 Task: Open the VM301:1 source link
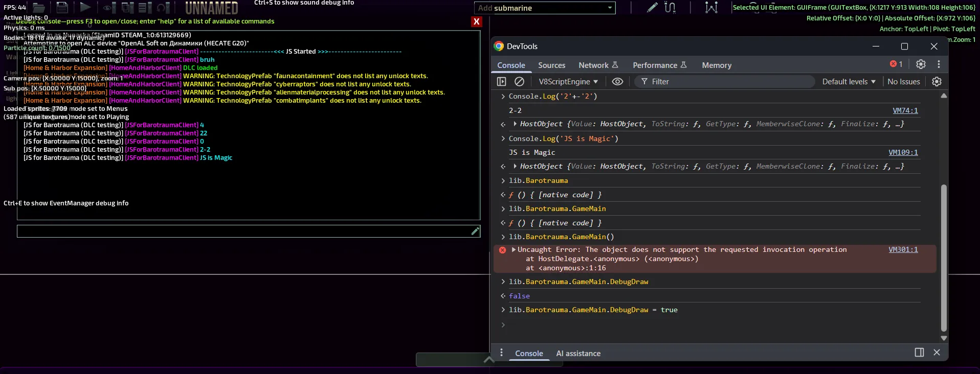pyautogui.click(x=903, y=250)
